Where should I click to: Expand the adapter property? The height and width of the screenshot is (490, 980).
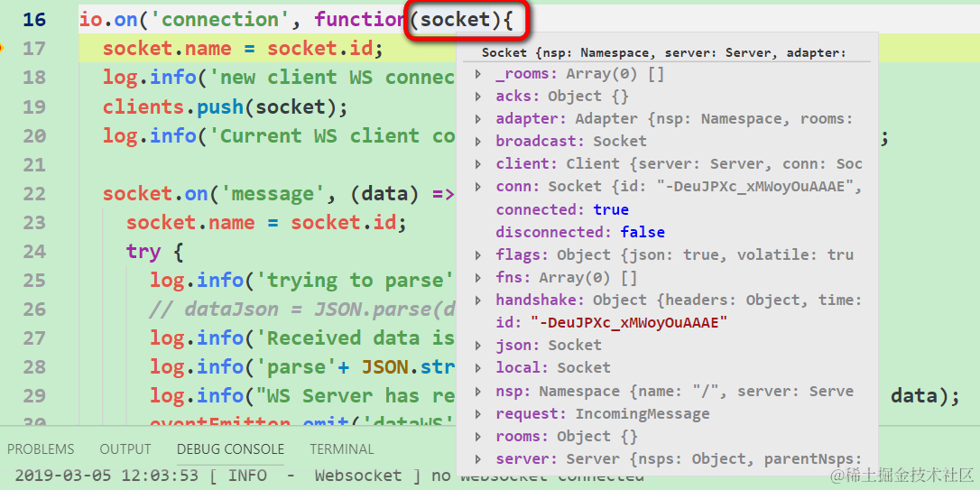coord(478,119)
